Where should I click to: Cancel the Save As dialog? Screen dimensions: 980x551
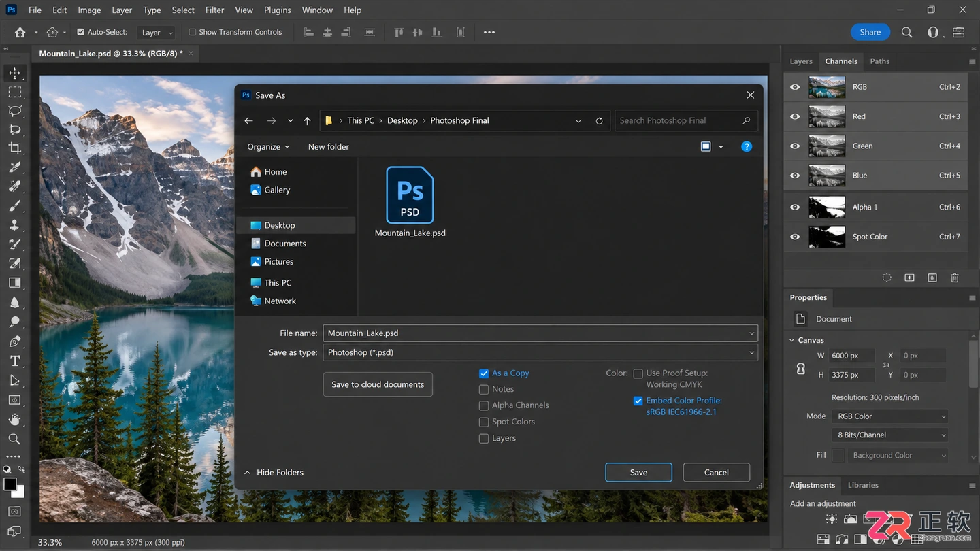click(x=717, y=473)
